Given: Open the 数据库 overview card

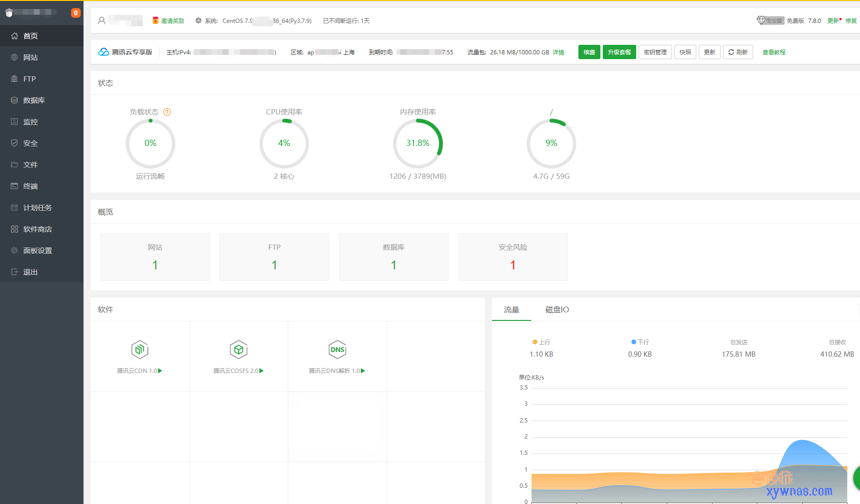Looking at the screenshot, I should pyautogui.click(x=394, y=257).
